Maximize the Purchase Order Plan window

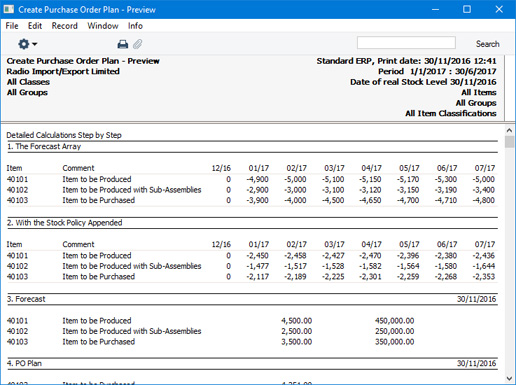tap(467, 9)
